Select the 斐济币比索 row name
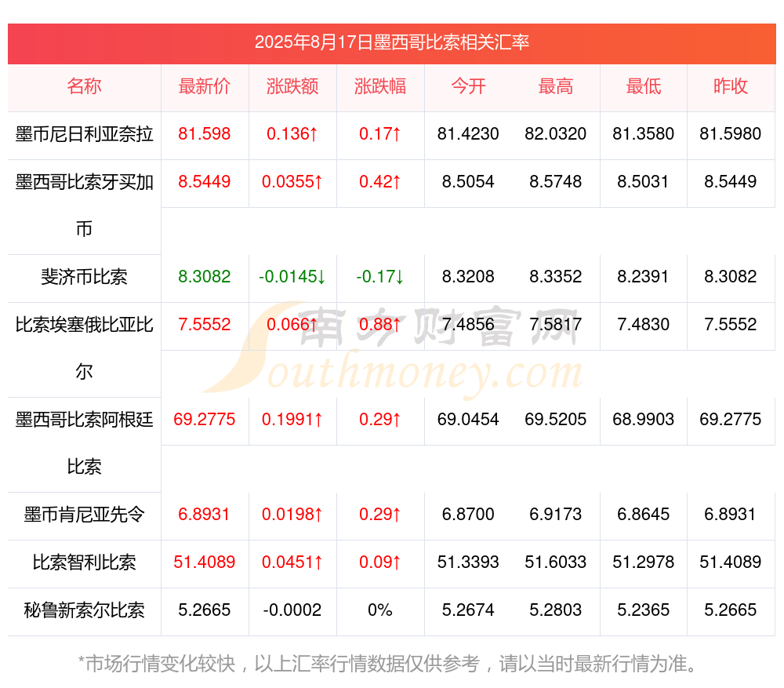Screen dimensions: 784x688 click(84, 277)
